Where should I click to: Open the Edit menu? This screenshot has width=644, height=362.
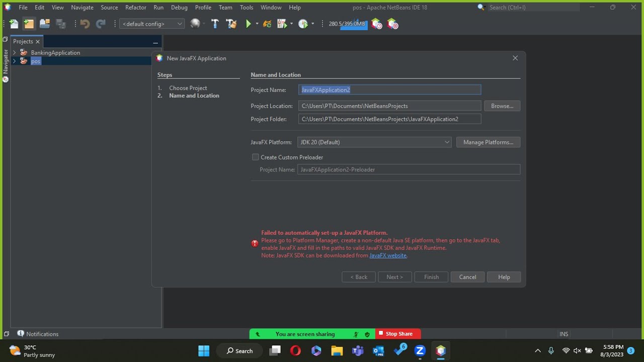click(40, 7)
